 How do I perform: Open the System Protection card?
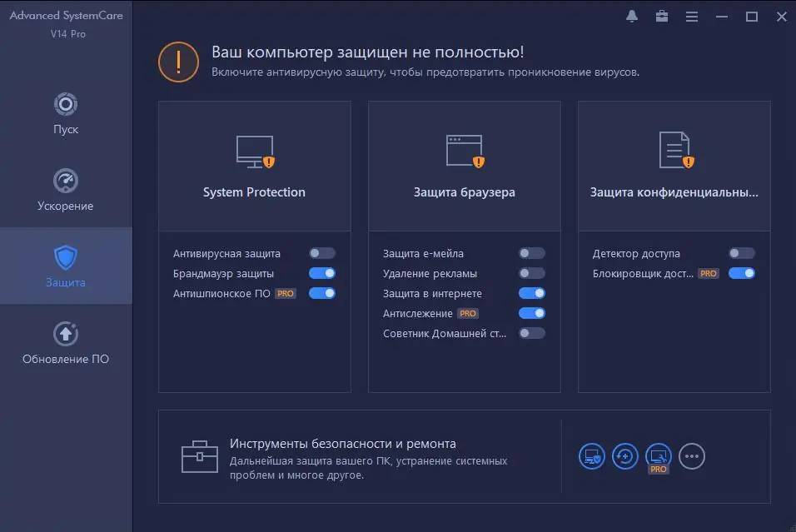coord(254,191)
